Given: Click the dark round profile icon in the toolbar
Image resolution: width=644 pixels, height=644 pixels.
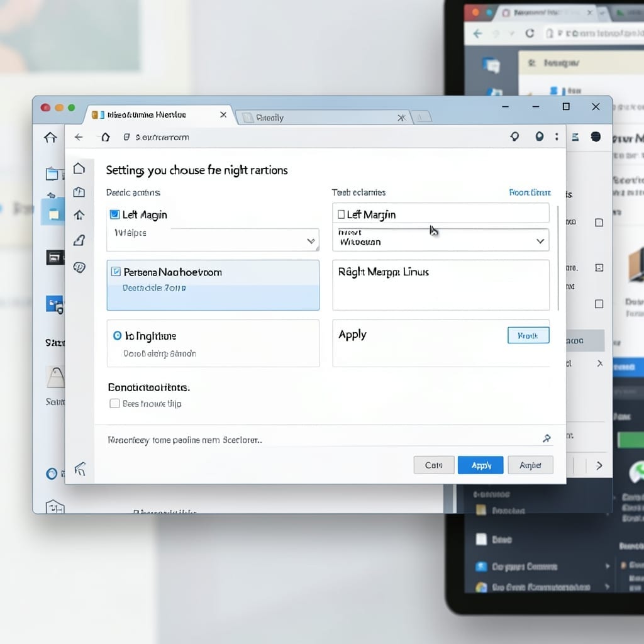Looking at the screenshot, I should click(x=596, y=136).
